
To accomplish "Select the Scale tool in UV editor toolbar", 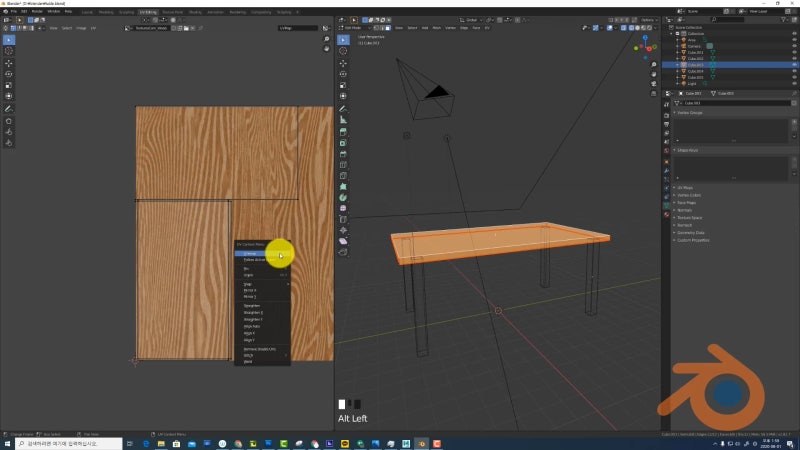I will (x=9, y=85).
